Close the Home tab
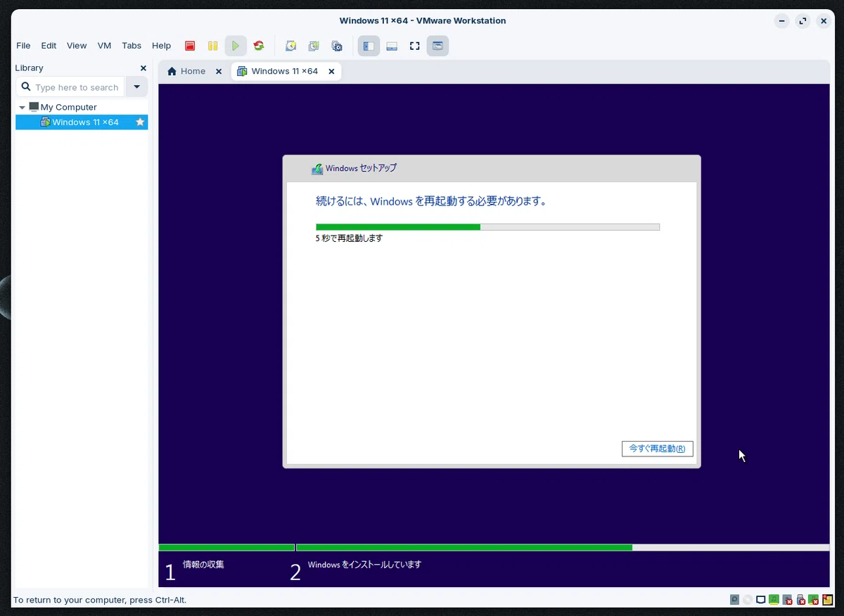 (x=219, y=71)
